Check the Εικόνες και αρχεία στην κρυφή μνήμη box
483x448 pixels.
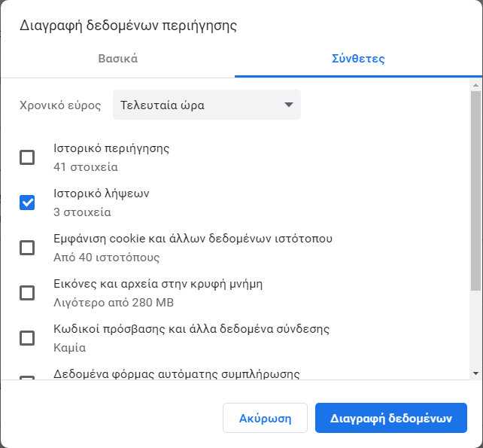coord(27,293)
